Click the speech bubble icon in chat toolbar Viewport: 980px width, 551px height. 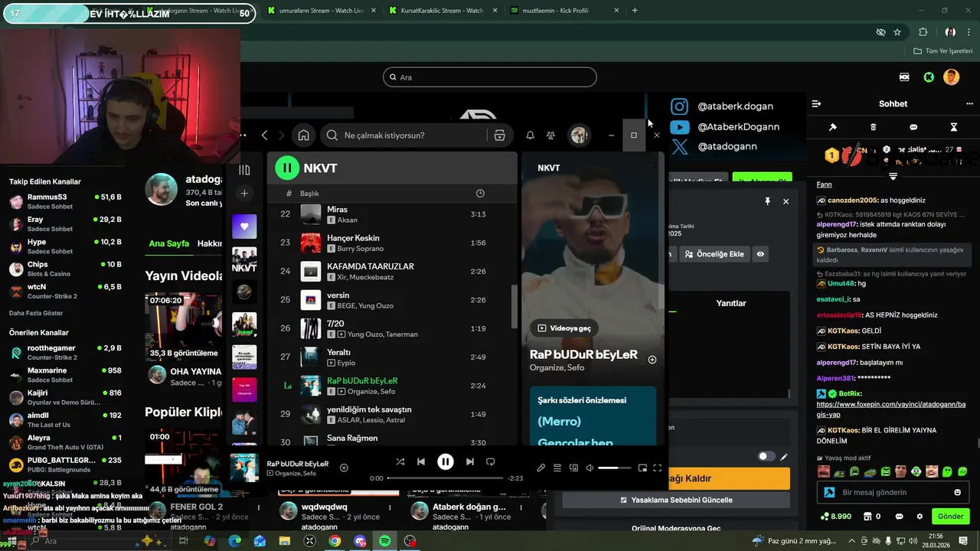pos(913,127)
